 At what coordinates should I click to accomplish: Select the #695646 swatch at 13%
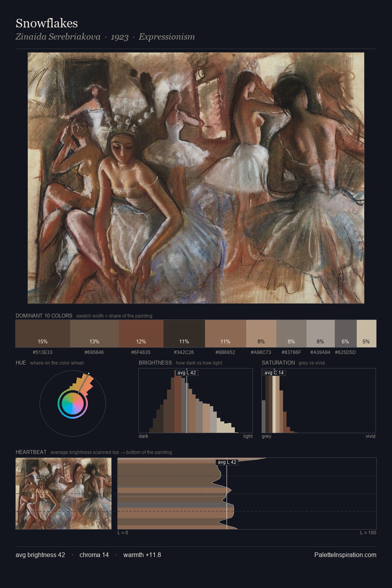[x=94, y=334]
